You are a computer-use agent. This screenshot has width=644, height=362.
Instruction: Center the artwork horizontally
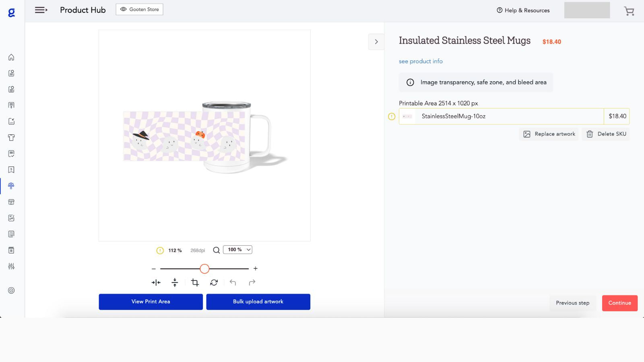click(156, 282)
